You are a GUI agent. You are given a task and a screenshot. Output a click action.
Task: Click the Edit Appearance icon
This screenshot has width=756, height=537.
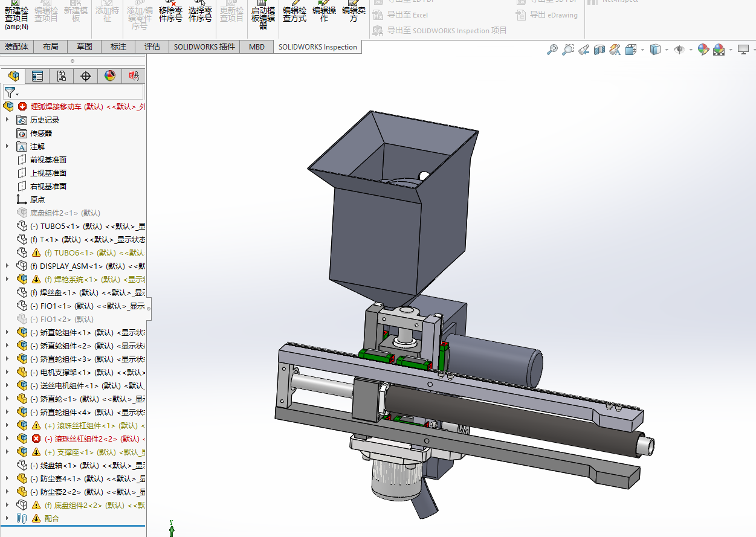pyautogui.click(x=703, y=50)
